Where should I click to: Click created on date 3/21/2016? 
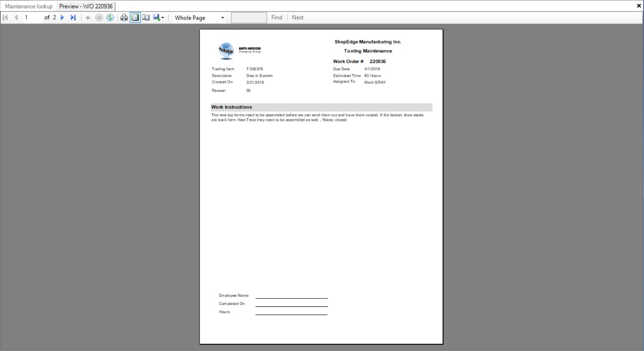click(255, 82)
